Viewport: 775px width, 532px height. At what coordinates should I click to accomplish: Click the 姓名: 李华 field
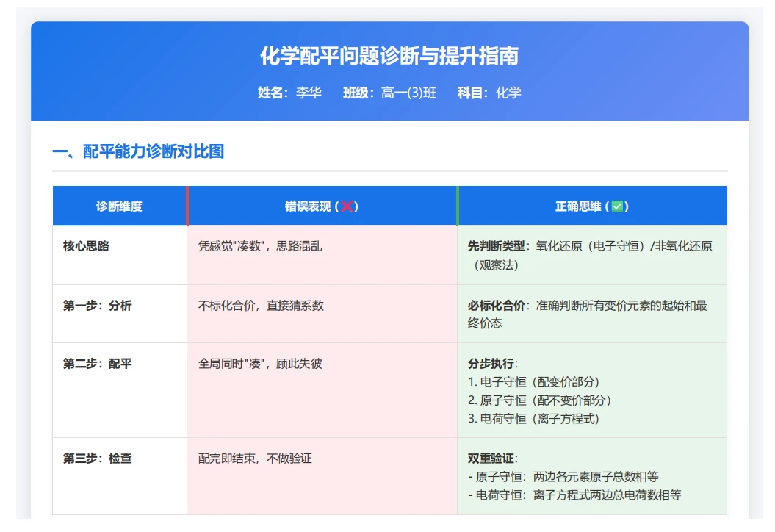(289, 93)
